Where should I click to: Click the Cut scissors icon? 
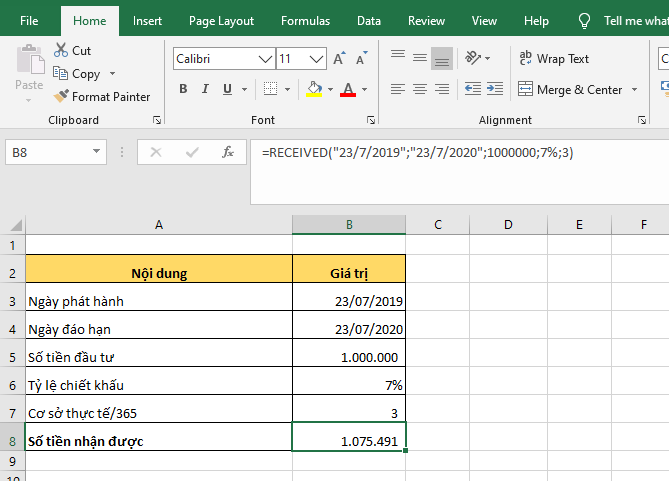point(61,50)
